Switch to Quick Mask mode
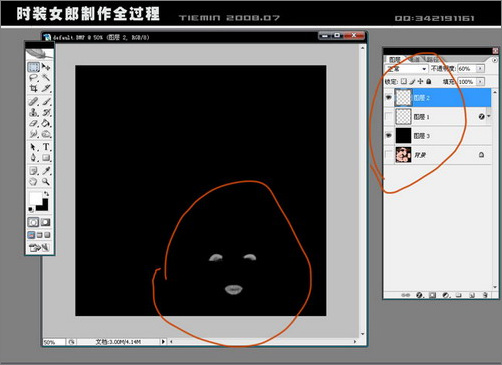This screenshot has height=365, width=502. (46, 222)
